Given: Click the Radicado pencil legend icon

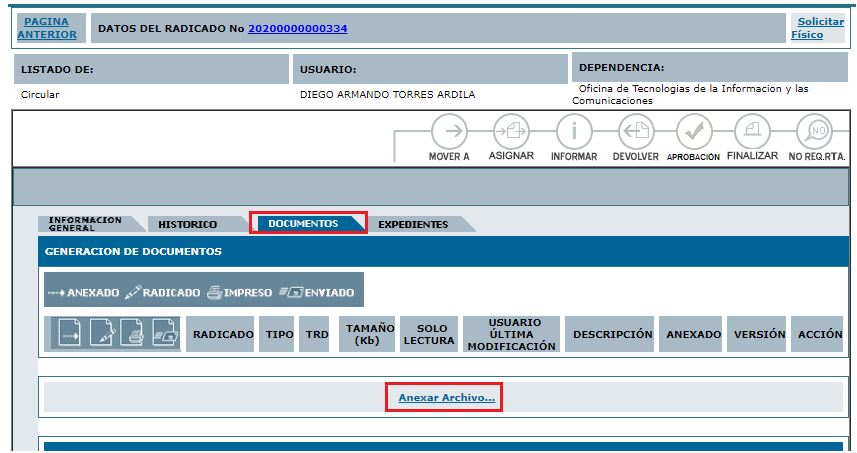Looking at the screenshot, I should point(132,293).
